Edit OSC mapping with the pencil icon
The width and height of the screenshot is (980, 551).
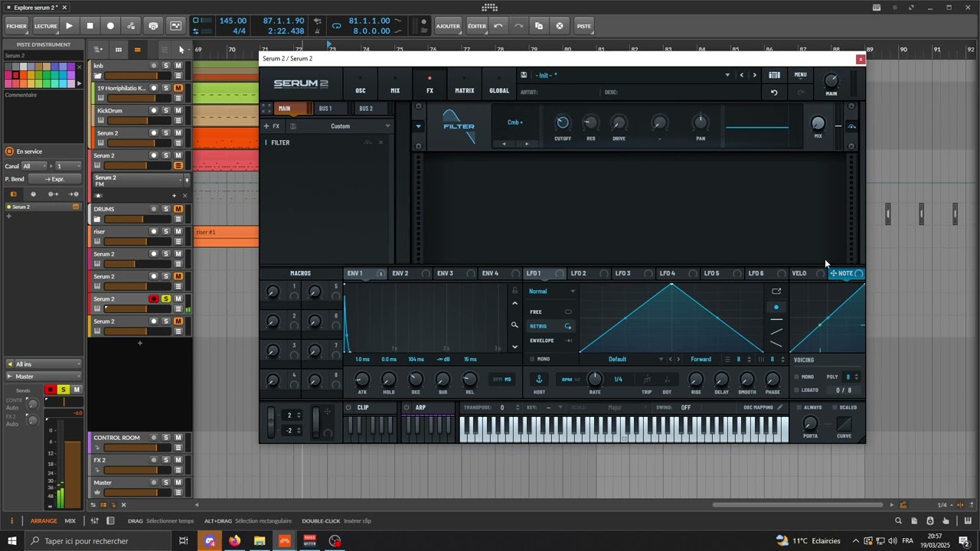coord(780,407)
